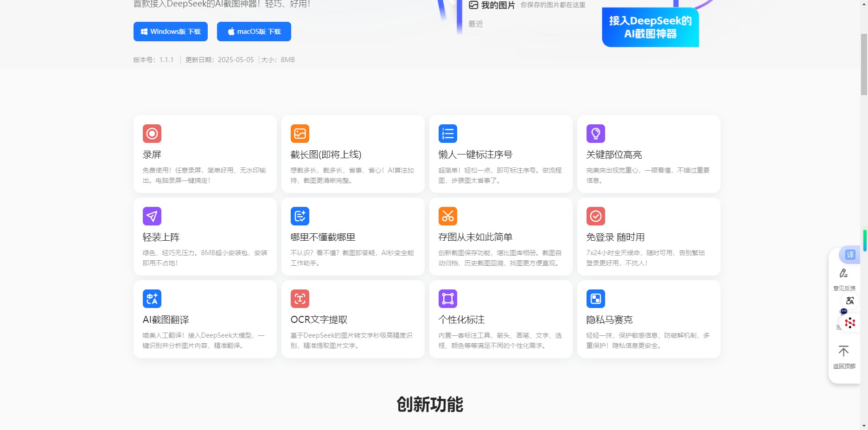Download the macOS版 installer
The image size is (868, 430).
tap(254, 32)
